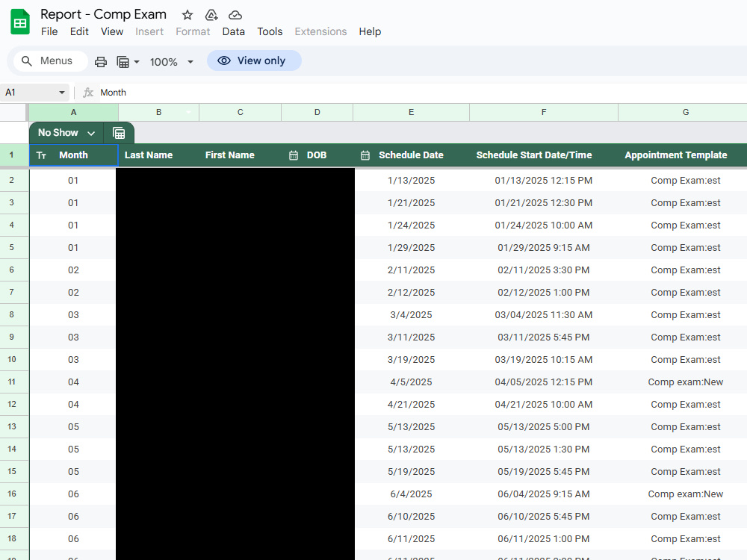The height and width of the screenshot is (560, 747).
Task: Click the table options icon beside No Show
Action: (x=119, y=133)
